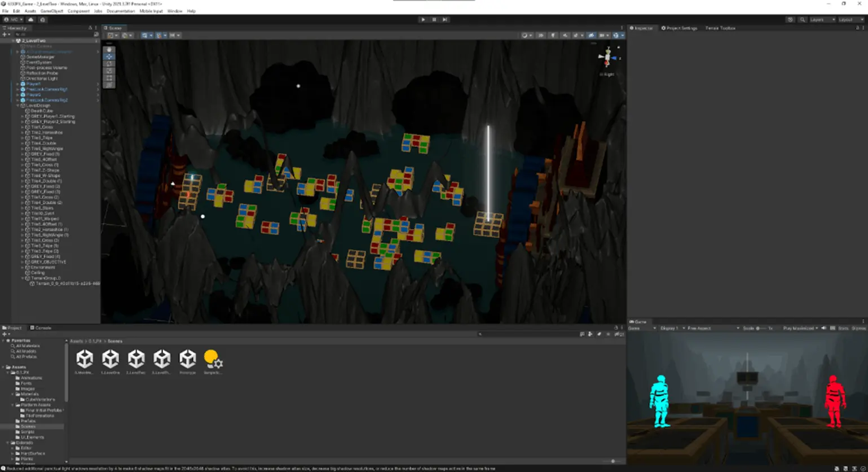Select the Prototype scene asset
Image resolution: width=868 pixels, height=472 pixels.
click(x=188, y=362)
